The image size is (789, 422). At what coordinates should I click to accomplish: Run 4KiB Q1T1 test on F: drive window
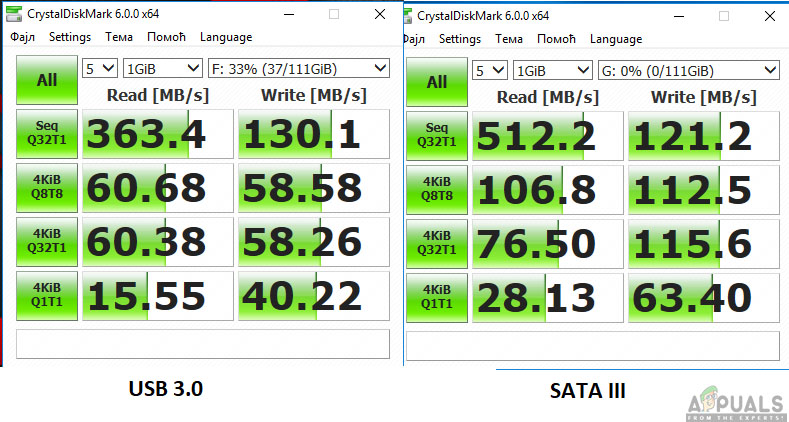(47, 296)
